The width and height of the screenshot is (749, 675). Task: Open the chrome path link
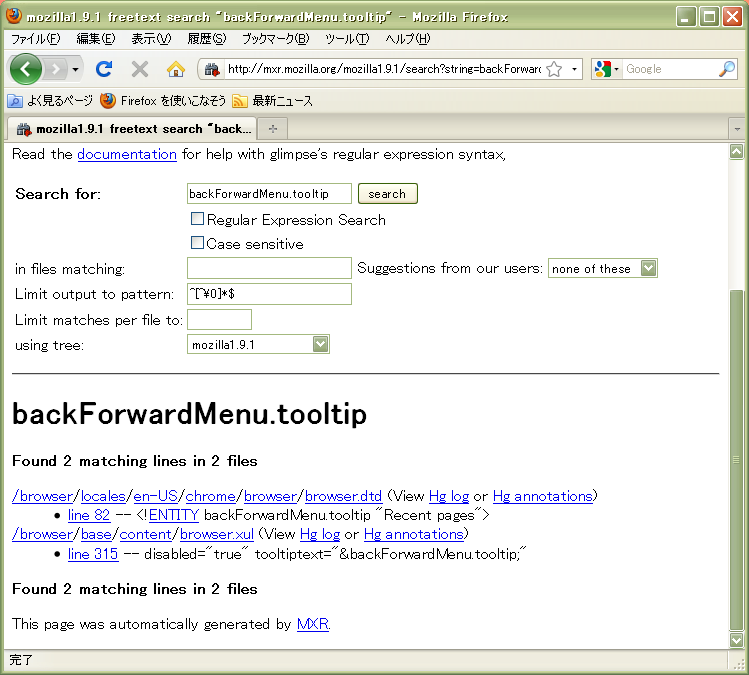coord(211,496)
